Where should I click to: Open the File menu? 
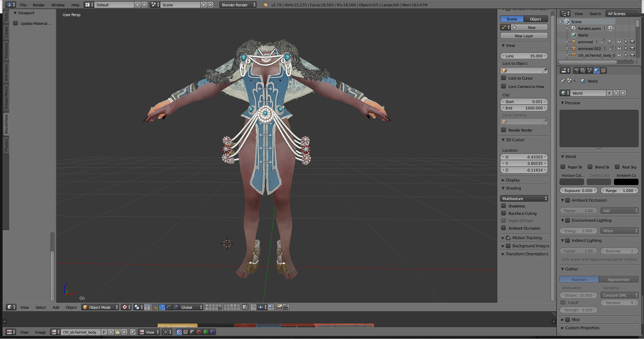(x=23, y=5)
